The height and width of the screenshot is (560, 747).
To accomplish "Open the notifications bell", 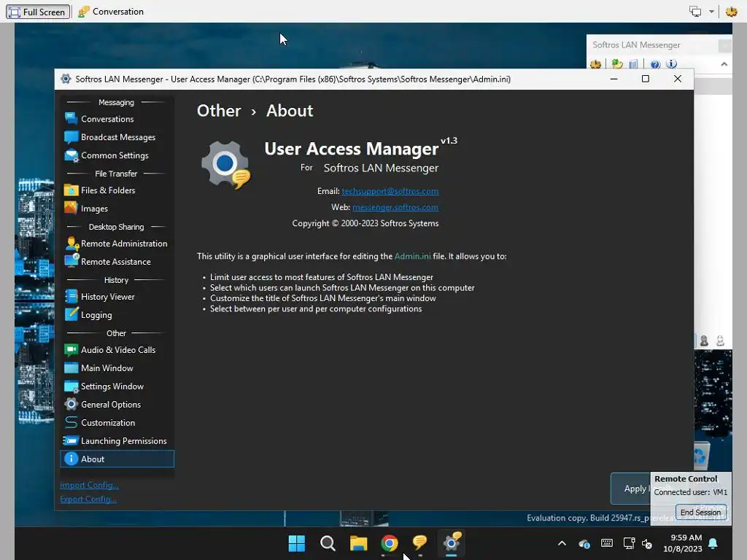I will 713,543.
